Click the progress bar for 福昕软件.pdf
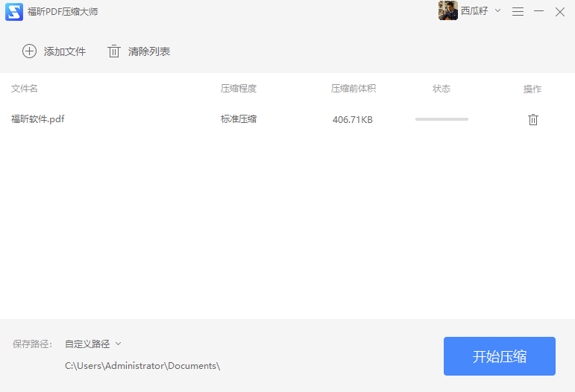The height and width of the screenshot is (392, 575). click(442, 119)
